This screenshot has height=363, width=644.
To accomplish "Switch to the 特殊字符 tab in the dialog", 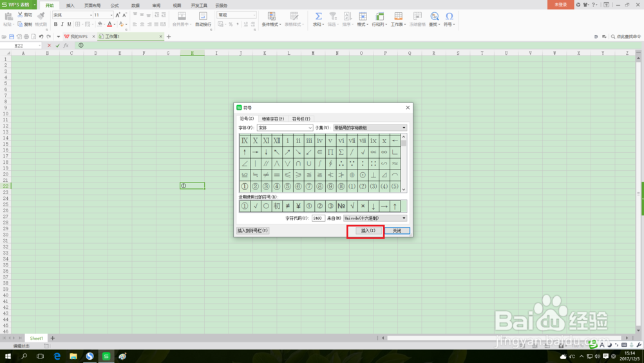I will pyautogui.click(x=272, y=119).
